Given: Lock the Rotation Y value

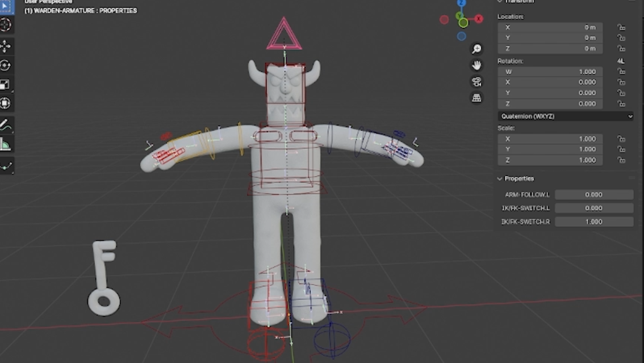Looking at the screenshot, I should pyautogui.click(x=621, y=93).
